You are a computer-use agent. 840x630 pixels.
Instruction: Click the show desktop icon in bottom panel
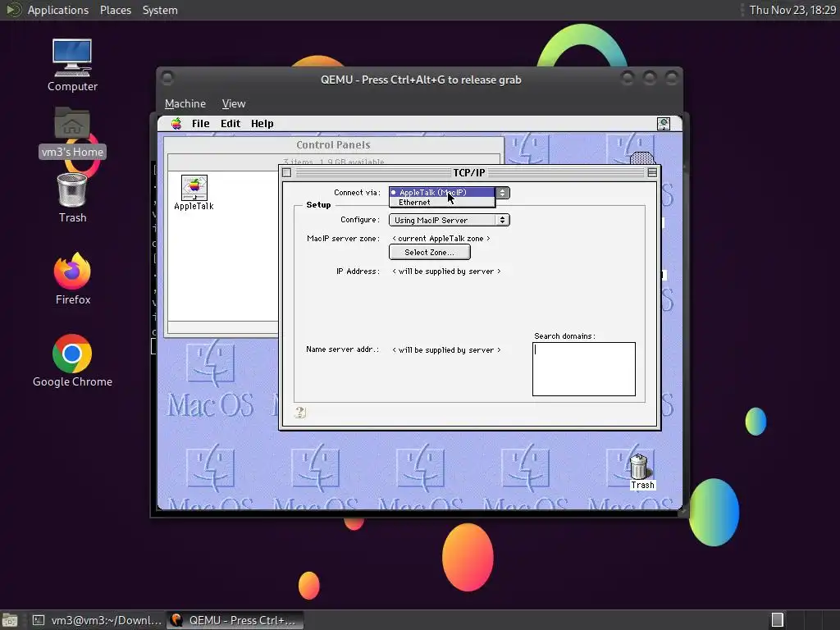10,620
